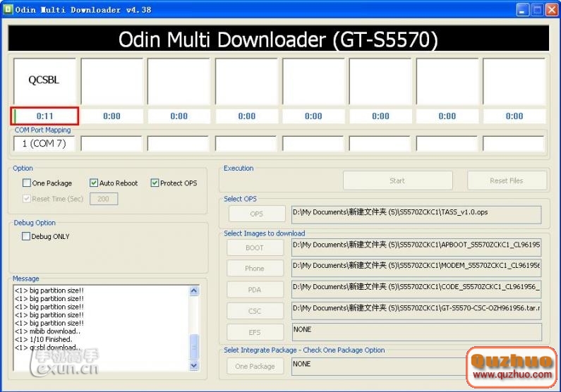
Task: Click the CSC image button
Action: (255, 311)
